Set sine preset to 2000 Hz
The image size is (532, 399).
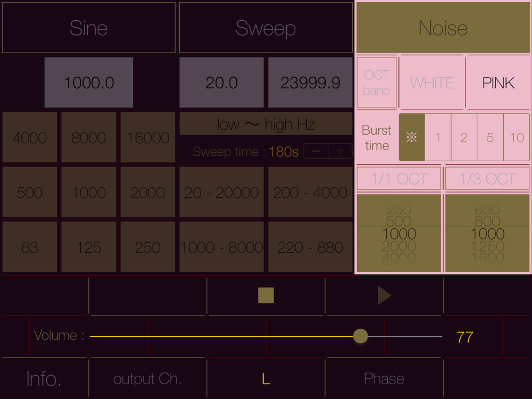coord(147,192)
